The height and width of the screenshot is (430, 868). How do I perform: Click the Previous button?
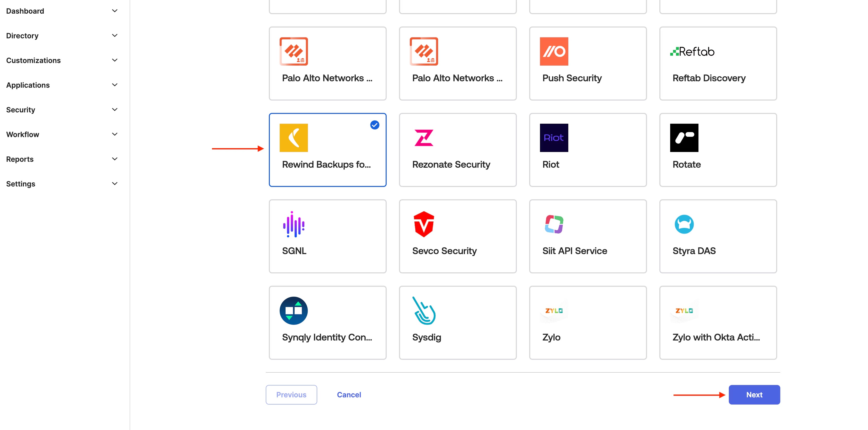coord(291,395)
